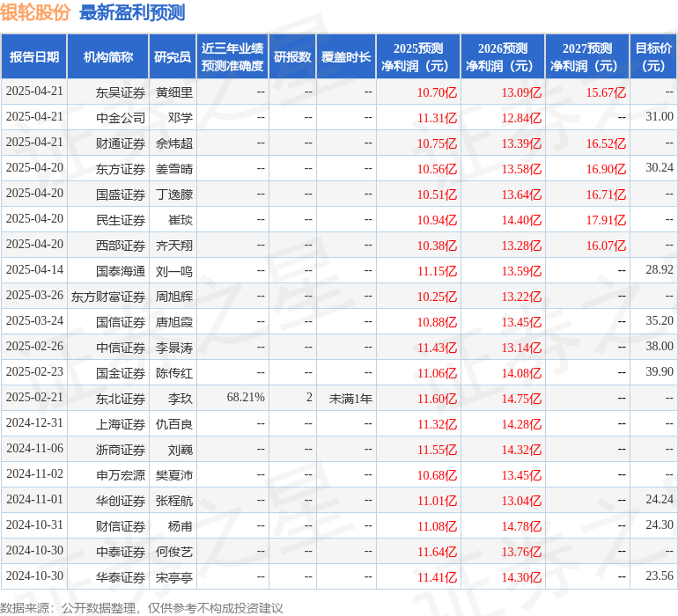Click target price 24.30

(x=660, y=524)
